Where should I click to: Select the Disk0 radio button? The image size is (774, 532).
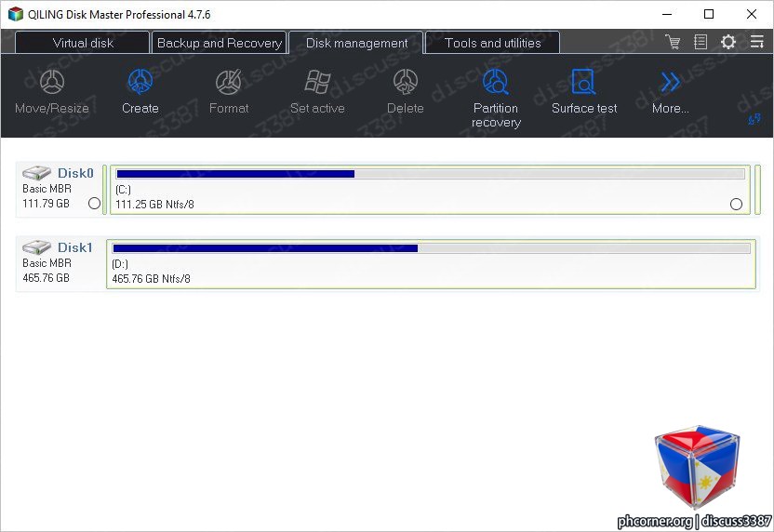(94, 204)
